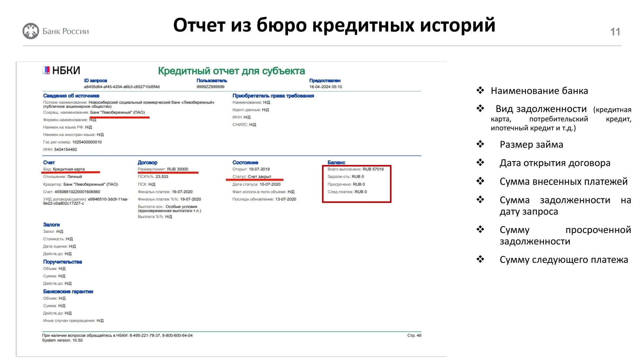
Task: Click the 'Предоставлен' label
Action: pos(325,80)
